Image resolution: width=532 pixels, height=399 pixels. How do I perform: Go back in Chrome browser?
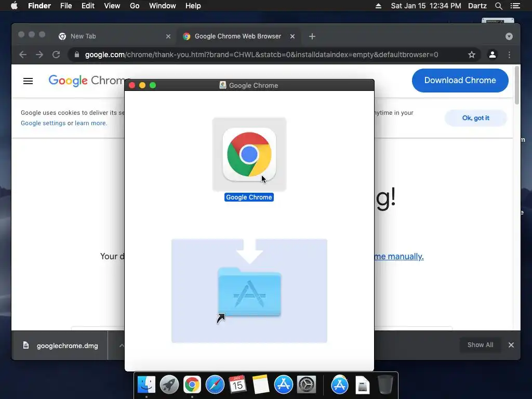(x=23, y=55)
